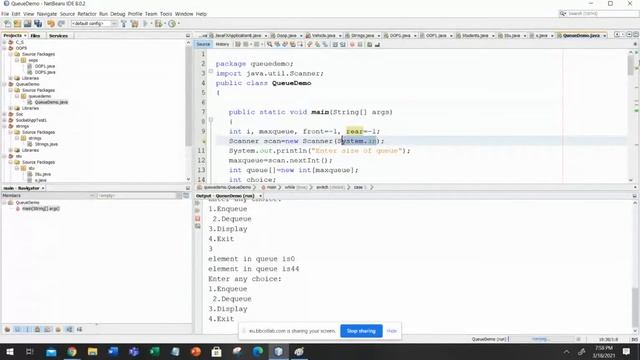This screenshot has width=640, height=360.
Task: Open Google Chrome from taskbar
Action: point(72,352)
